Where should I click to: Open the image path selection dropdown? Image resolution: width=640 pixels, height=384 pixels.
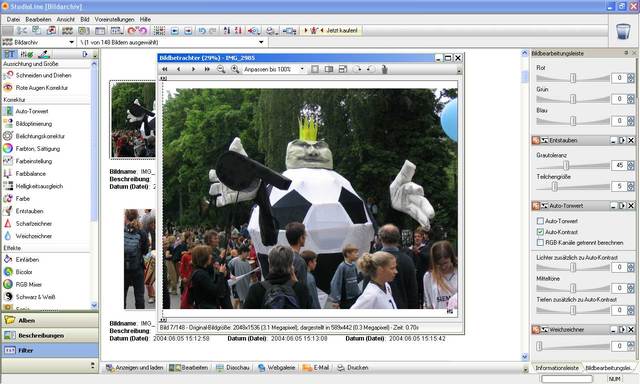click(x=261, y=42)
